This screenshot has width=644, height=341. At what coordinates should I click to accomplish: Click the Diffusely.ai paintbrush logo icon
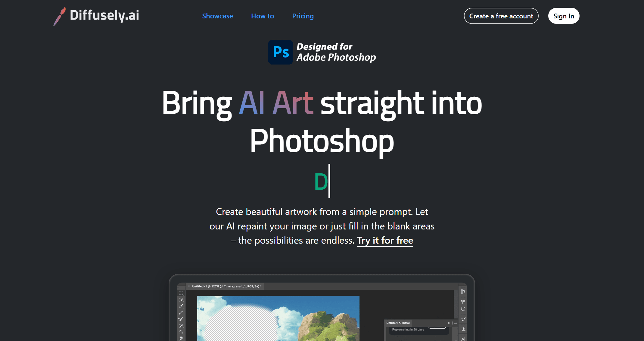pyautogui.click(x=60, y=16)
